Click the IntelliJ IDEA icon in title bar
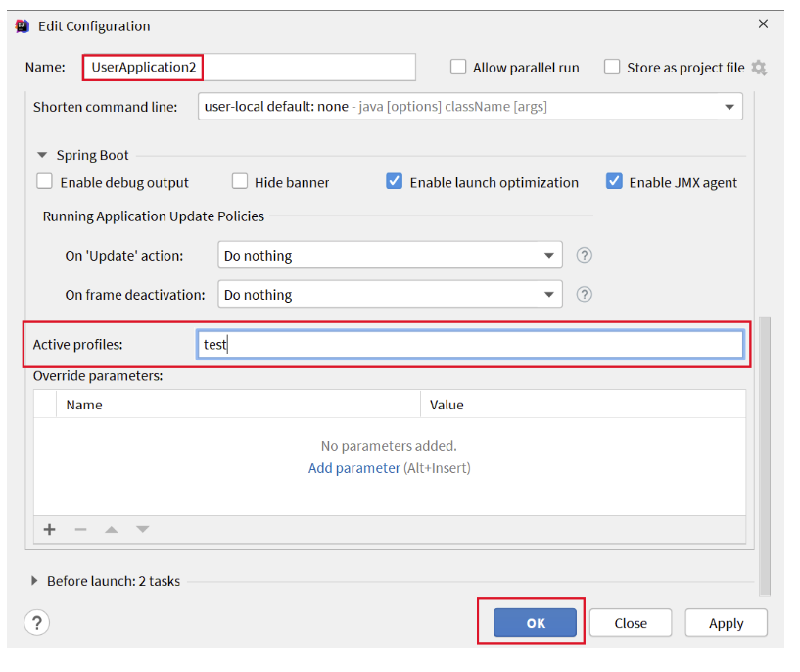 tap(22, 26)
